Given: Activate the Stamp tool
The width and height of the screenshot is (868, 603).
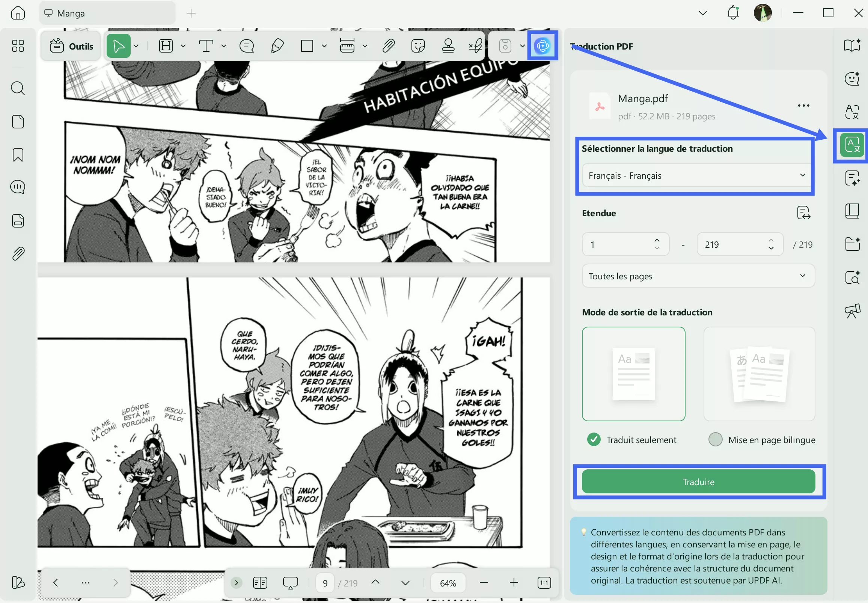Looking at the screenshot, I should click(448, 45).
